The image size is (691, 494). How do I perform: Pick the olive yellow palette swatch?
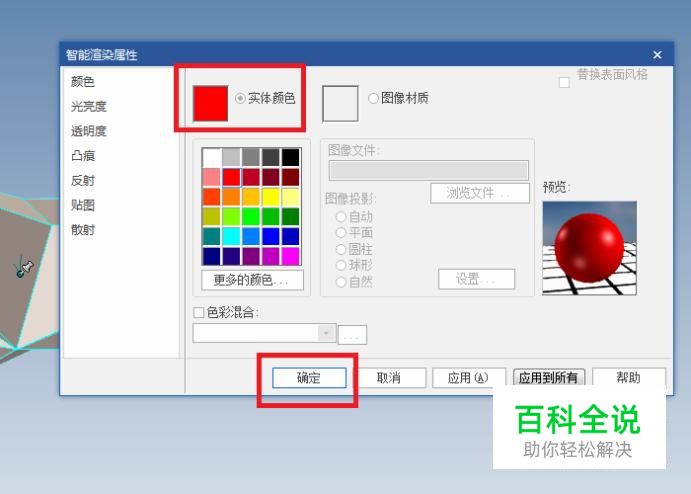tap(212, 217)
